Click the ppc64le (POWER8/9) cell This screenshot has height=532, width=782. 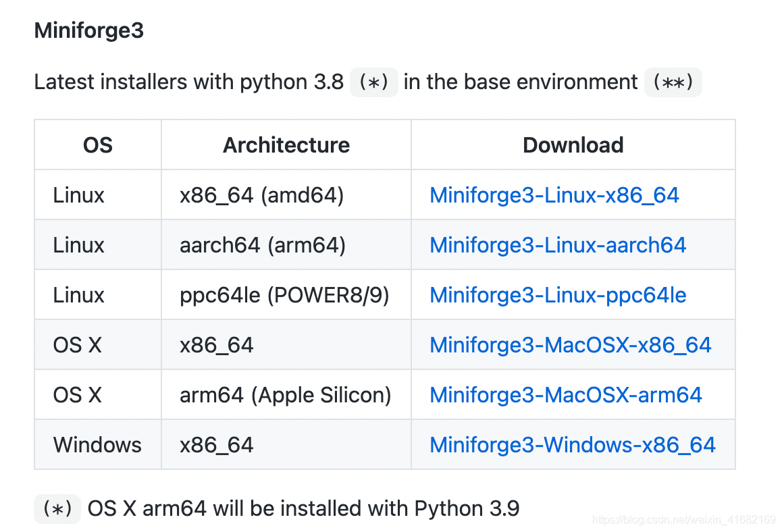(284, 295)
